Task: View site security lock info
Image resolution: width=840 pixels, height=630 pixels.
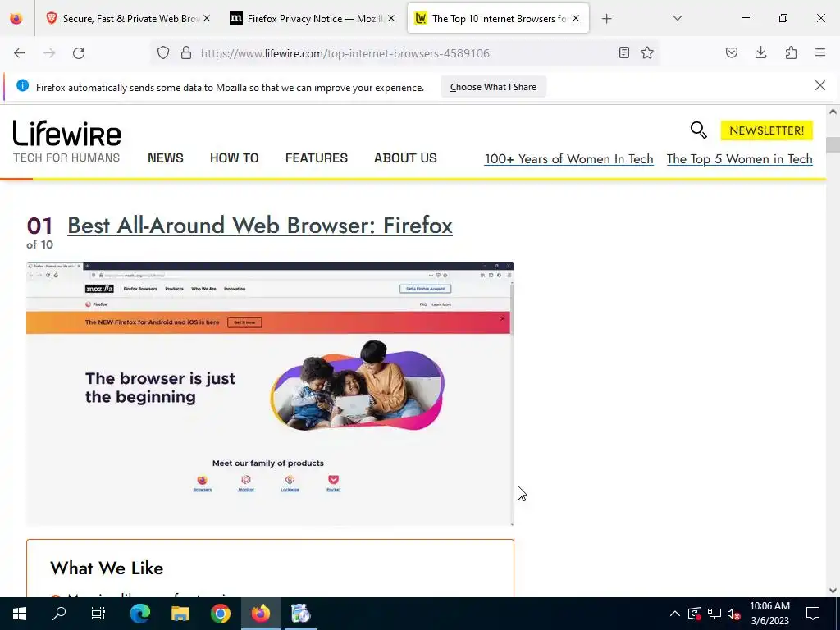Action: tap(186, 53)
